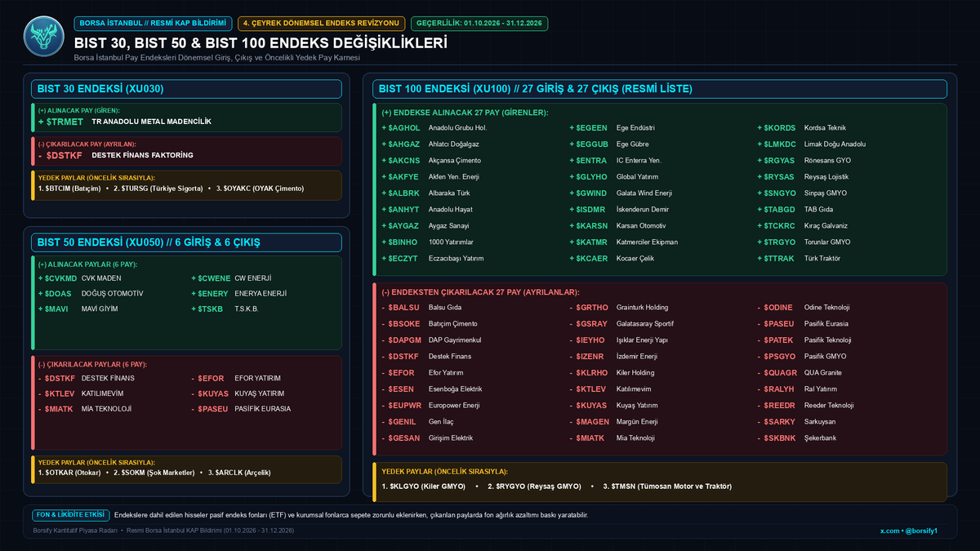This screenshot has height=551, width=980.
Task: Click the FON & LİKİDİTE ETKİSİ label
Action: click(x=70, y=515)
